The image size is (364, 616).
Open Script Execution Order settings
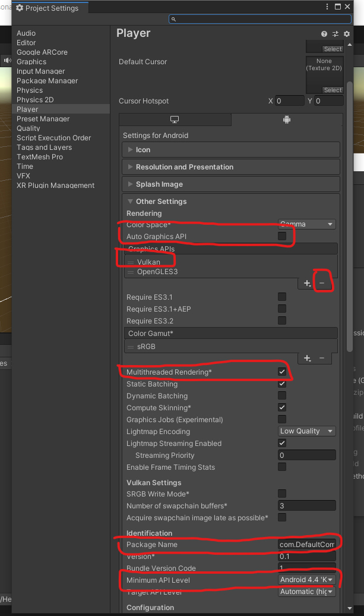[53, 138]
